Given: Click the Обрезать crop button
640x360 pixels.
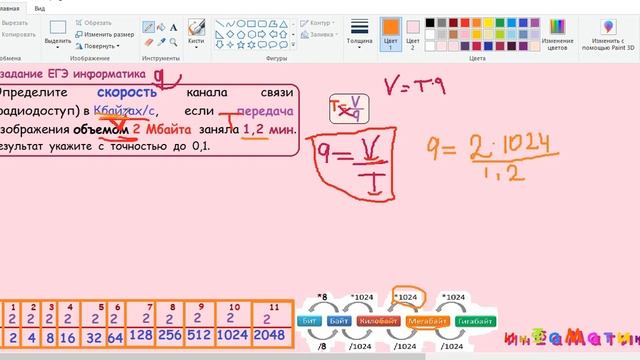Looking at the screenshot, I should pos(93,23).
